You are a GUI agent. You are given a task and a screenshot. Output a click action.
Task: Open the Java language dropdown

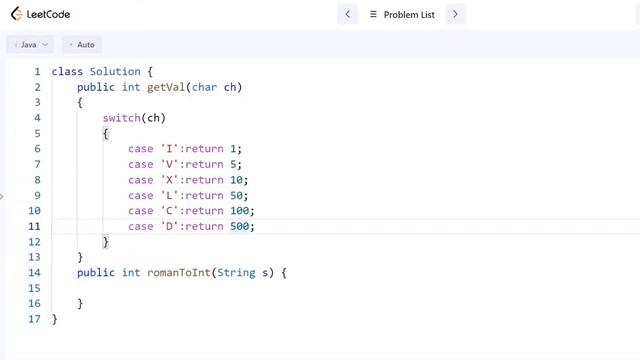(x=30, y=45)
